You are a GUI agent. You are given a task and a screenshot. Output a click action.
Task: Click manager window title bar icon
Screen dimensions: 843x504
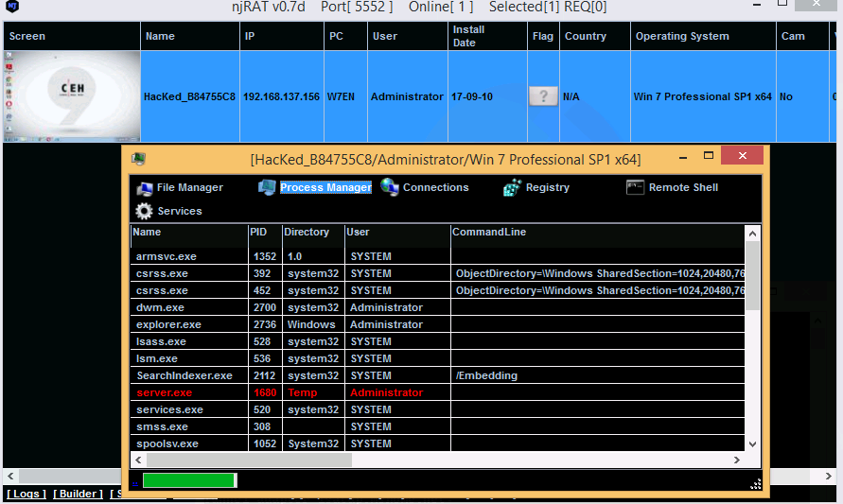(x=139, y=159)
